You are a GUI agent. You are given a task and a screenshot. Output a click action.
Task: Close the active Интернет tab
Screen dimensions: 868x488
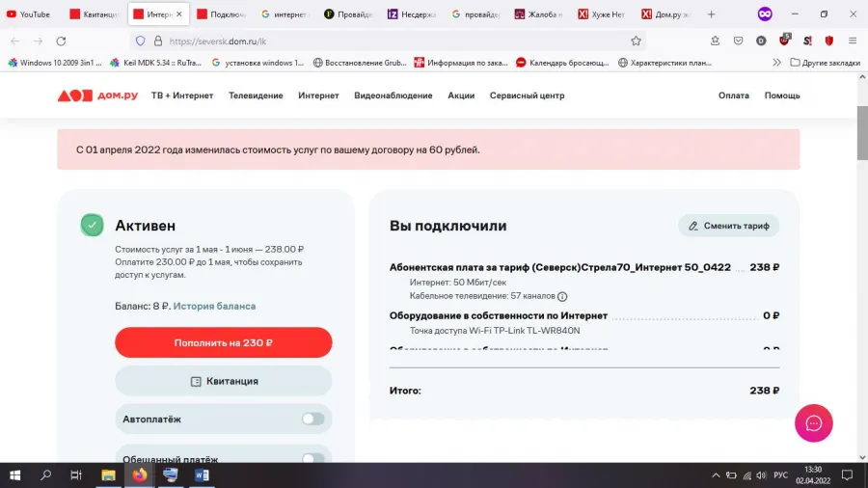pos(178,14)
